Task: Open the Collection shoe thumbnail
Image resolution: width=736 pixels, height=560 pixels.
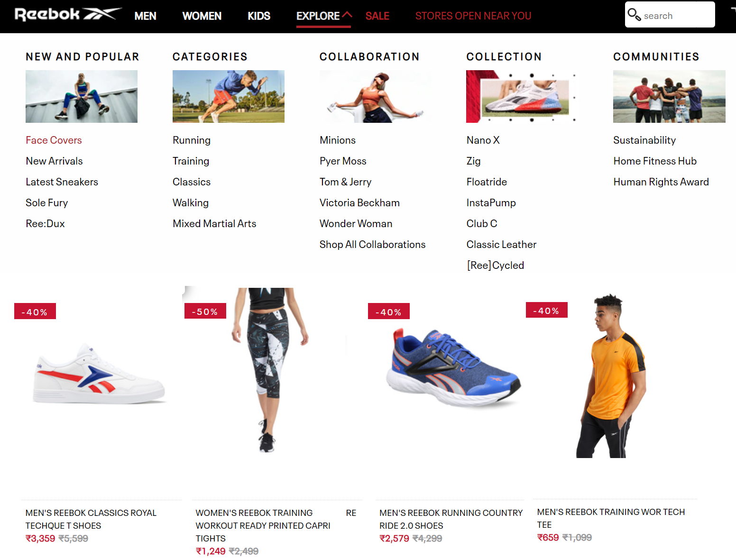Action: click(522, 96)
